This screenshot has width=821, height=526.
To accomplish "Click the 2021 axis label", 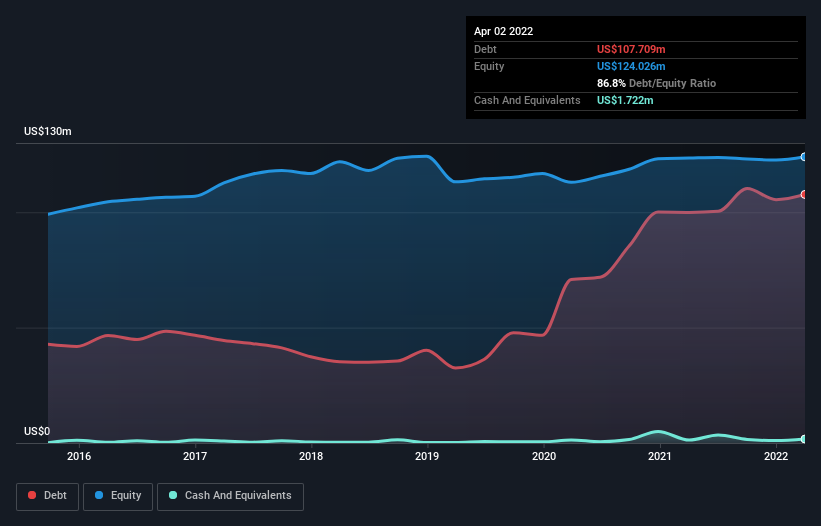I will click(660, 456).
